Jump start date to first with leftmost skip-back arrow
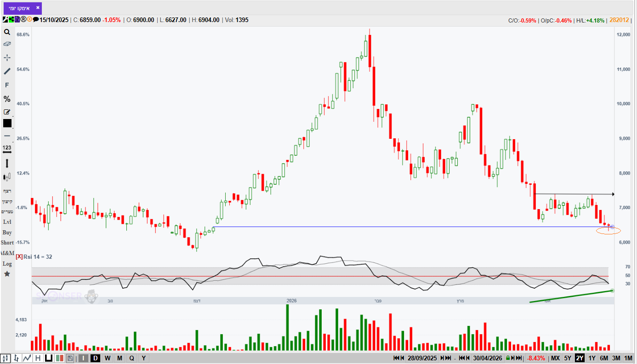This screenshot has width=637, height=364. click(x=396, y=358)
